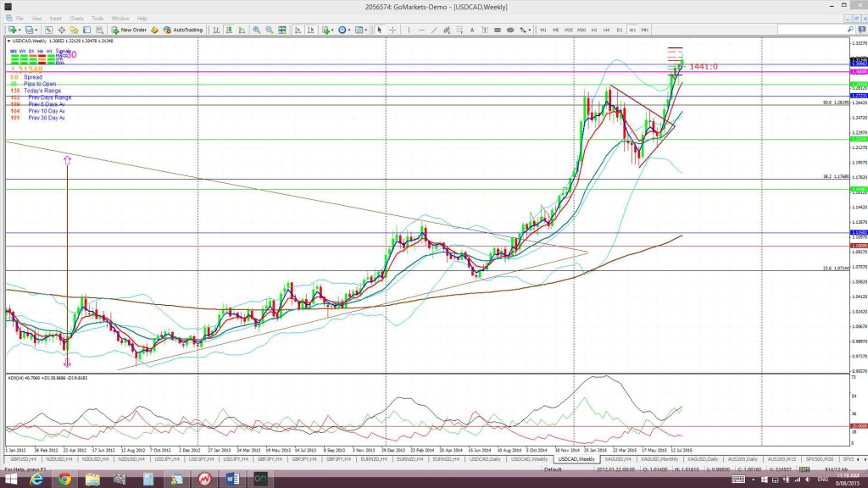Select the ellipse shape tool

pos(510,30)
